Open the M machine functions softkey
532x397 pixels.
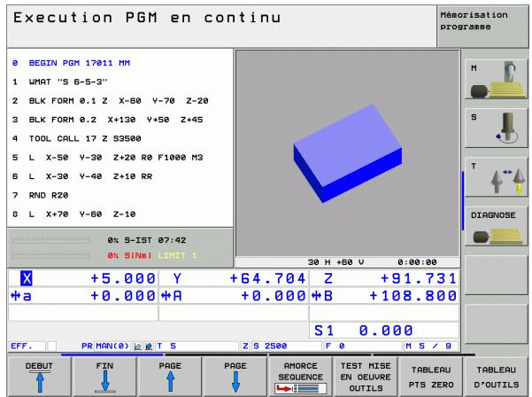pyautogui.click(x=496, y=80)
